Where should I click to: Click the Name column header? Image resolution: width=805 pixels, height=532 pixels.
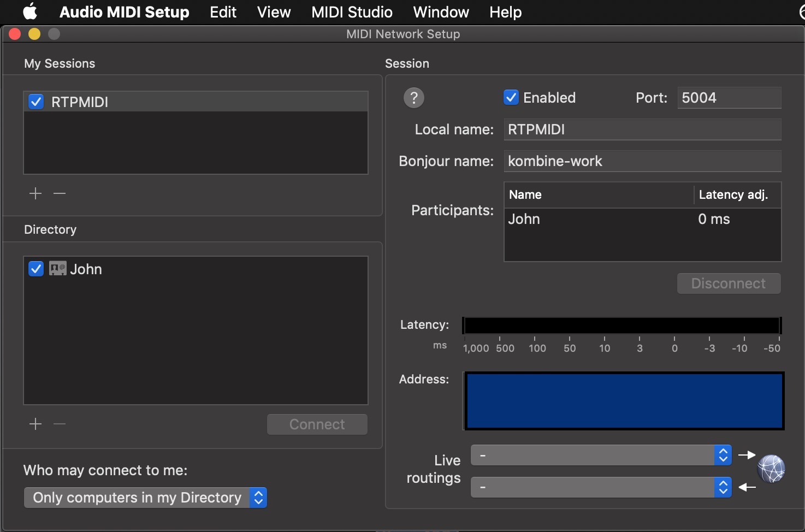[599, 195]
